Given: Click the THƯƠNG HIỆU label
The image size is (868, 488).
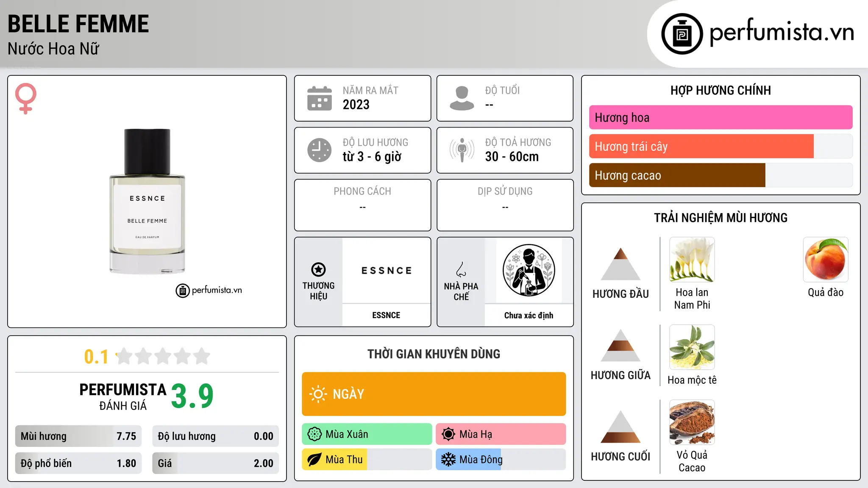Looking at the screenshot, I should pos(318,291).
